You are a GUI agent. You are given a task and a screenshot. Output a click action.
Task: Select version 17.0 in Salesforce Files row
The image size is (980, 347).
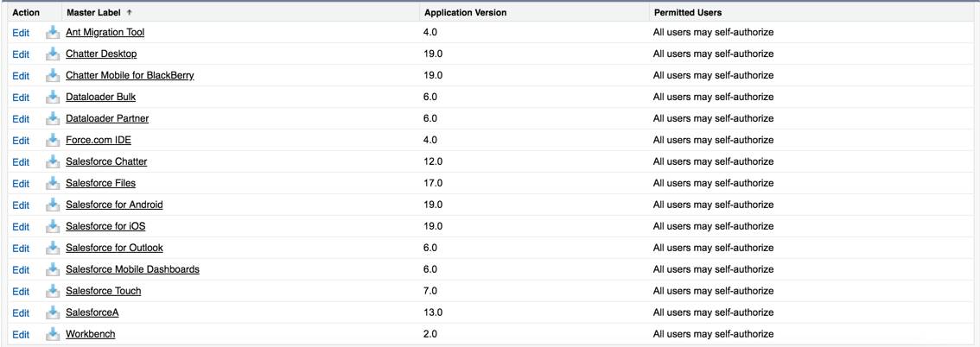tap(433, 183)
